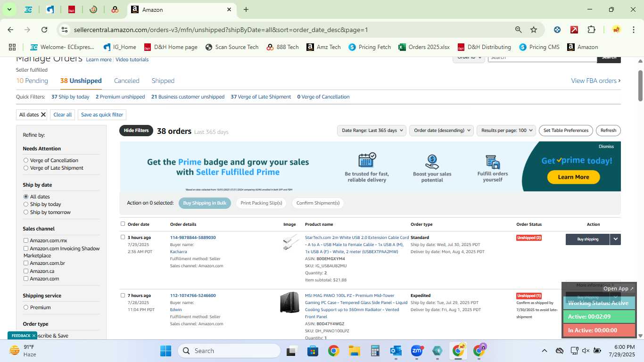The image size is (644, 362).
Task: Select the All dates radio button
Action: click(25, 197)
